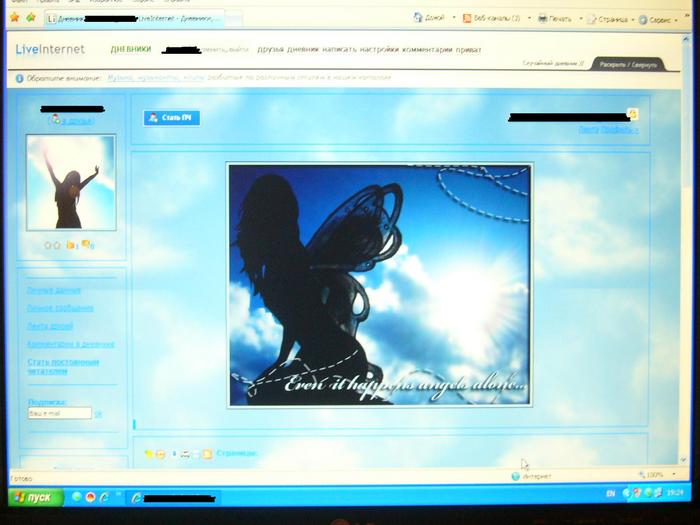Open the друзья menu item
700x525 pixels.
[x=270, y=50]
